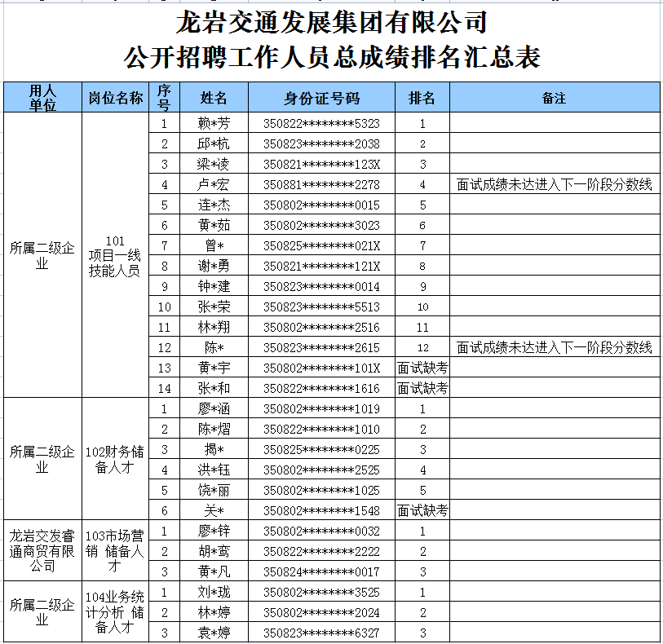Click ID cell 350823********2615

pos(321,347)
